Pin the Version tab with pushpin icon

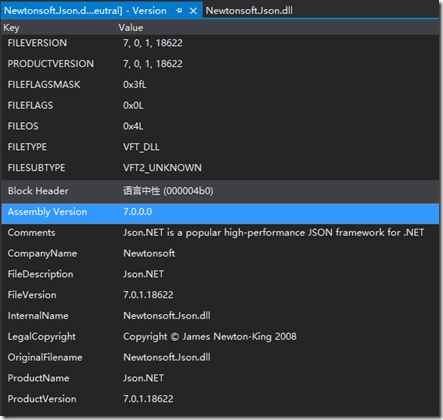tap(179, 11)
